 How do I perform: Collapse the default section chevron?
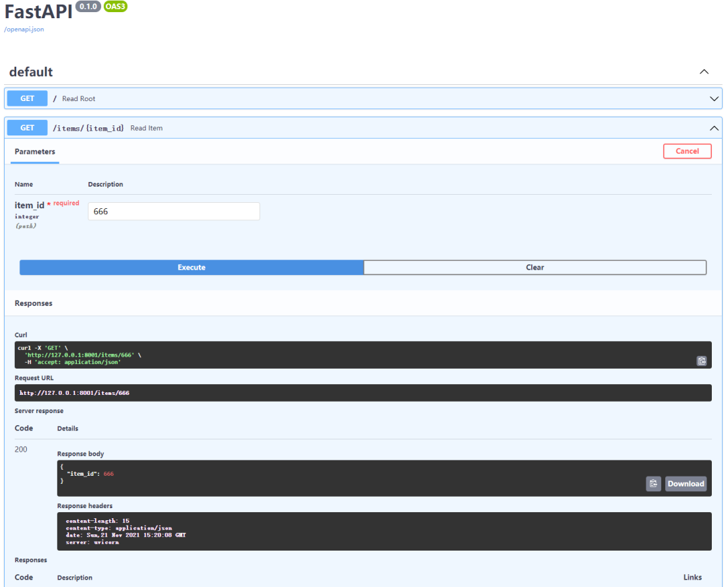coord(704,71)
